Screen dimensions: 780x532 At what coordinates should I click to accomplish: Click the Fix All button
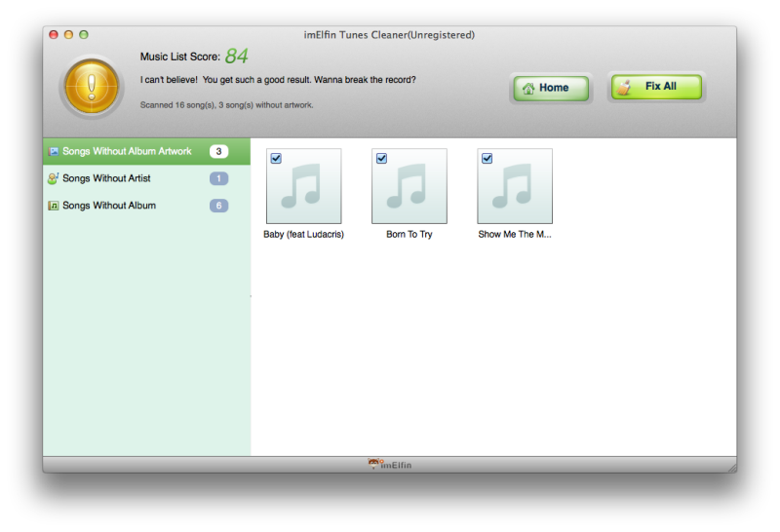(x=656, y=87)
